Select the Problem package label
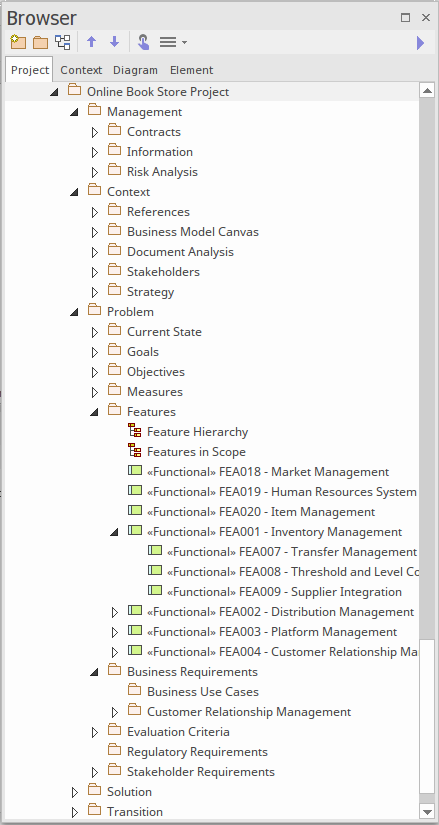This screenshot has height=825, width=439. [x=131, y=312]
